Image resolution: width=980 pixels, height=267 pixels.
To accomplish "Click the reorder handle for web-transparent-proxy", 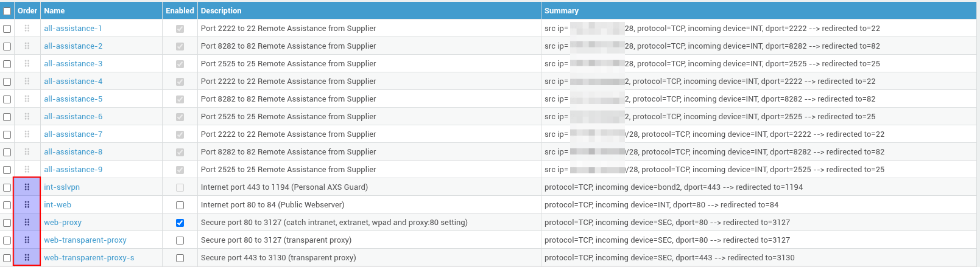I will pyautogui.click(x=27, y=240).
